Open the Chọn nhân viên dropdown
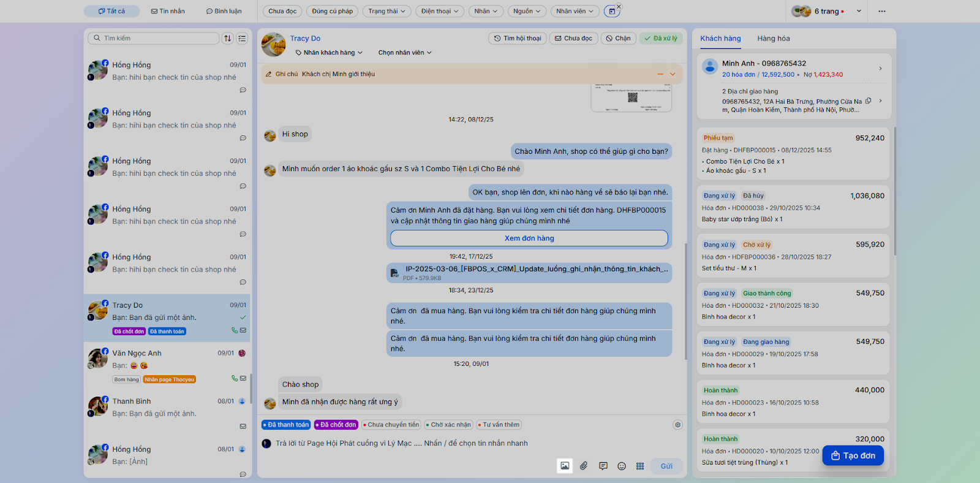This screenshot has height=483, width=980. coord(405,53)
